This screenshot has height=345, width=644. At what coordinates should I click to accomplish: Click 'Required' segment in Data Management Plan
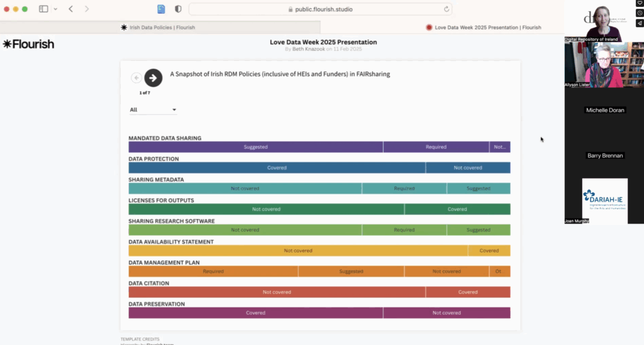[x=213, y=271]
